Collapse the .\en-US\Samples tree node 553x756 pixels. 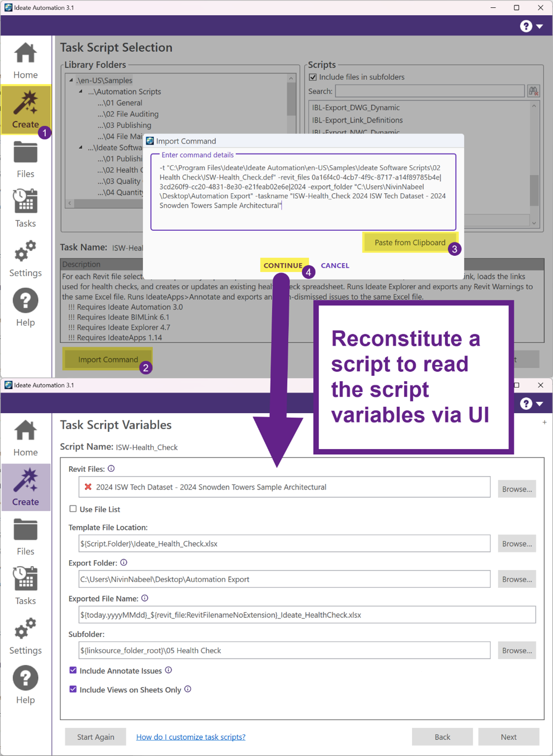pos(71,80)
